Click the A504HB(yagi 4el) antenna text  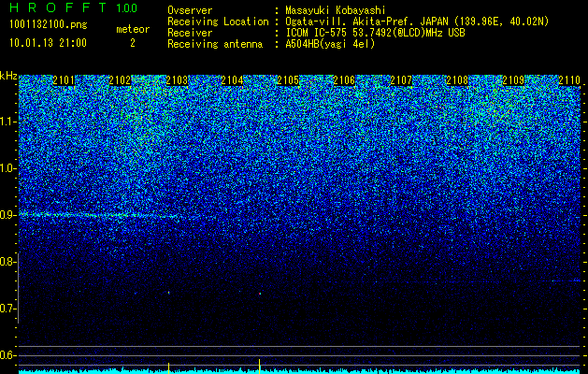click(x=330, y=44)
